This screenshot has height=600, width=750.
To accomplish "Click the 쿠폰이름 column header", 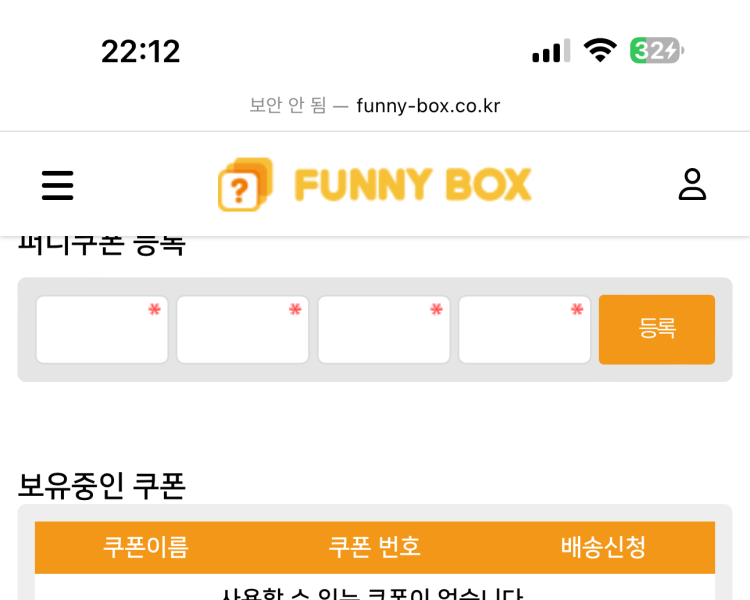I will point(145,547).
